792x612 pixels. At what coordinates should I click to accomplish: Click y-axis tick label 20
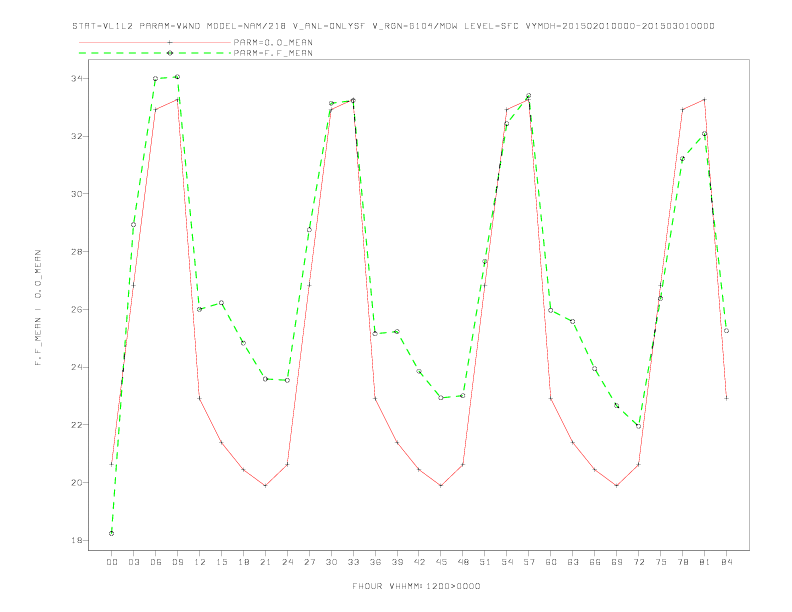point(77,483)
